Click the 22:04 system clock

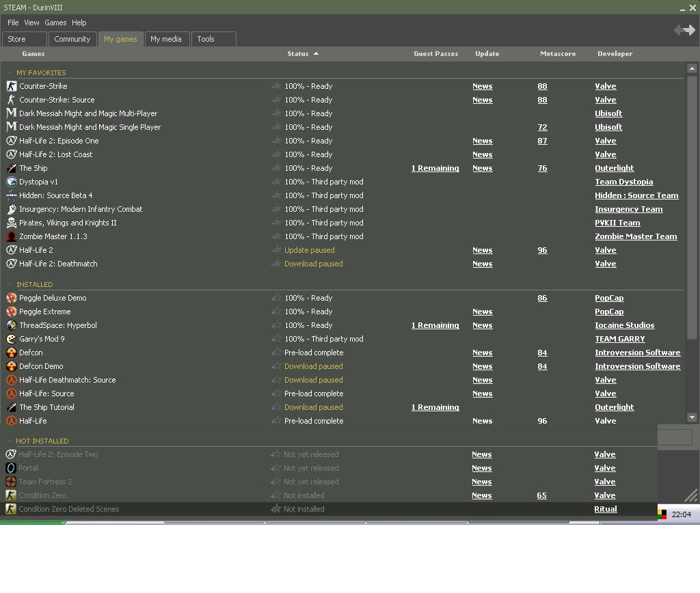point(682,514)
